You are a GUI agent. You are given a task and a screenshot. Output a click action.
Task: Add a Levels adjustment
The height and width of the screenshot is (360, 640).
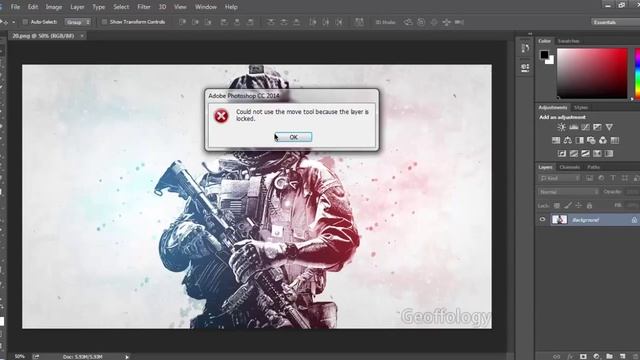point(573,127)
